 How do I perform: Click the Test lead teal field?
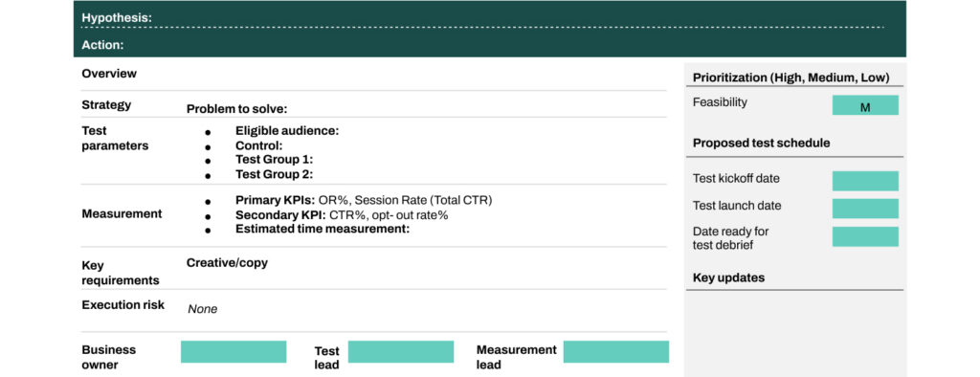click(x=401, y=351)
